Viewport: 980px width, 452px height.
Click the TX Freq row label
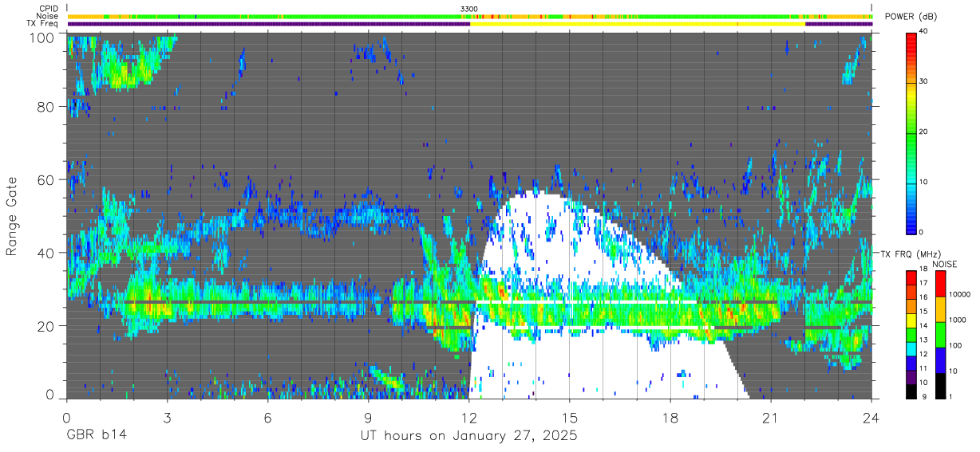[x=43, y=24]
